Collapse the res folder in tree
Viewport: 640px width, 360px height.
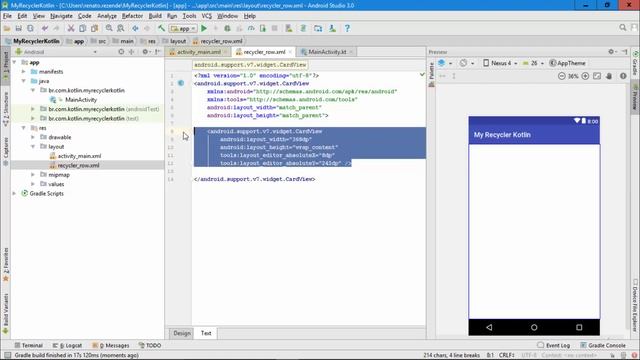coord(24,128)
